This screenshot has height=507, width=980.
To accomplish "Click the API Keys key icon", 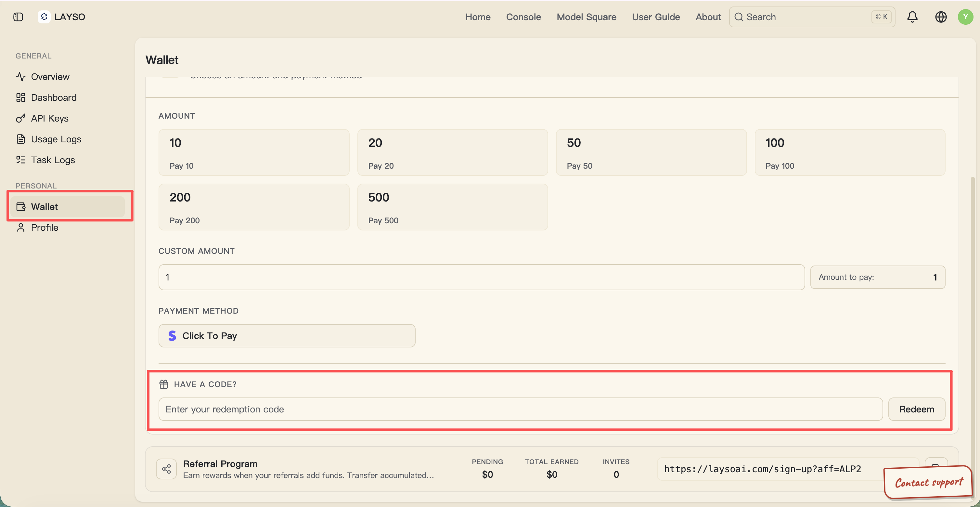I will tap(20, 118).
